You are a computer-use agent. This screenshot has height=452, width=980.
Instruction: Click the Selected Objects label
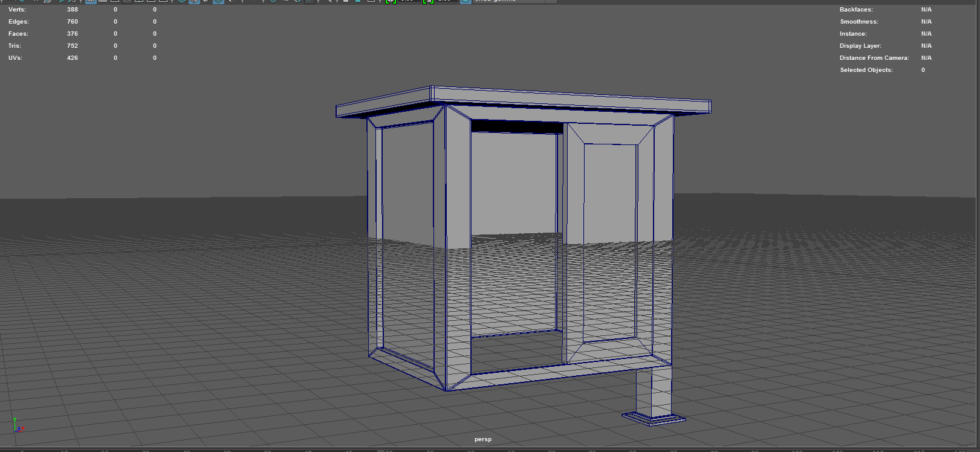[x=866, y=70]
